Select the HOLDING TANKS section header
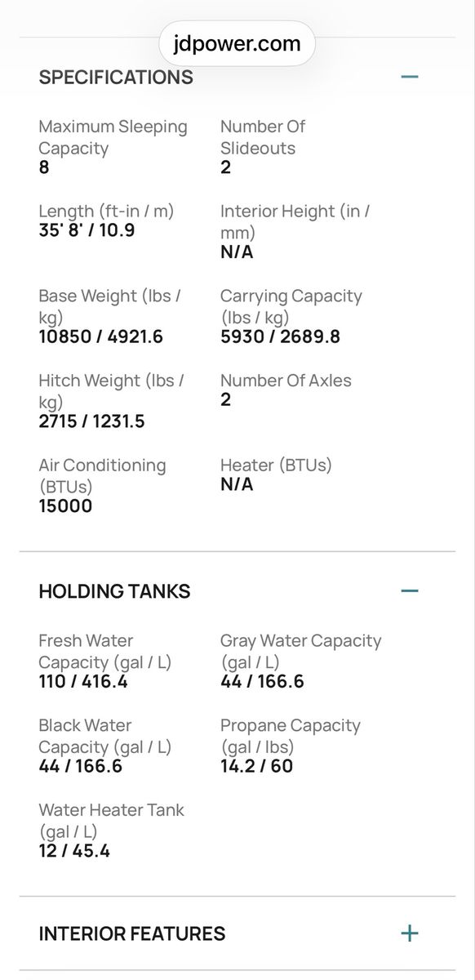Image resolution: width=475 pixels, height=980 pixels. tap(114, 591)
